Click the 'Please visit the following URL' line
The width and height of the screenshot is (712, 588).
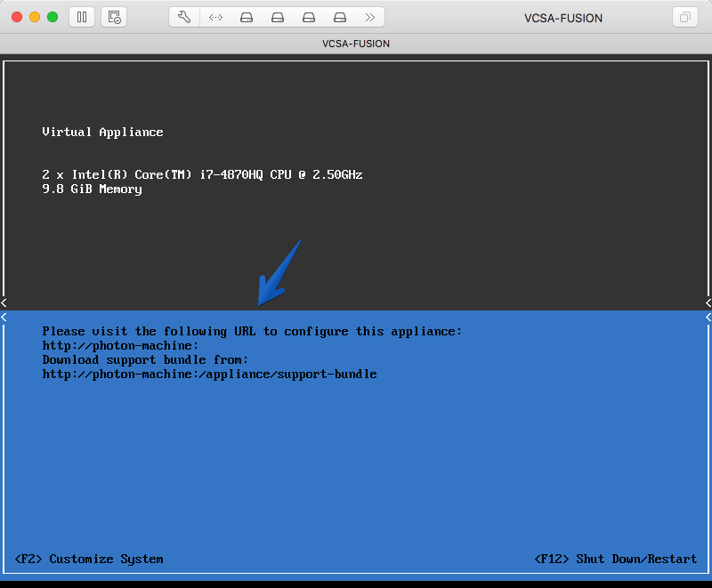(252, 332)
